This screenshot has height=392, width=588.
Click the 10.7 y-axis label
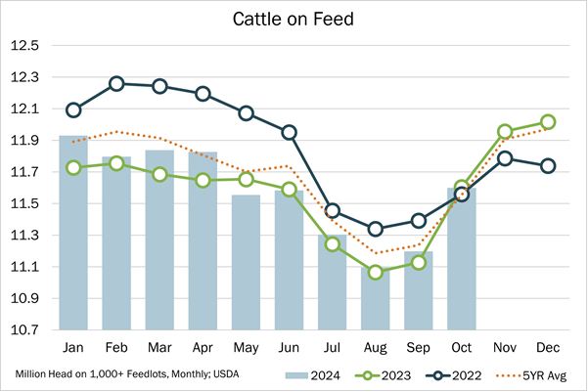coord(25,330)
